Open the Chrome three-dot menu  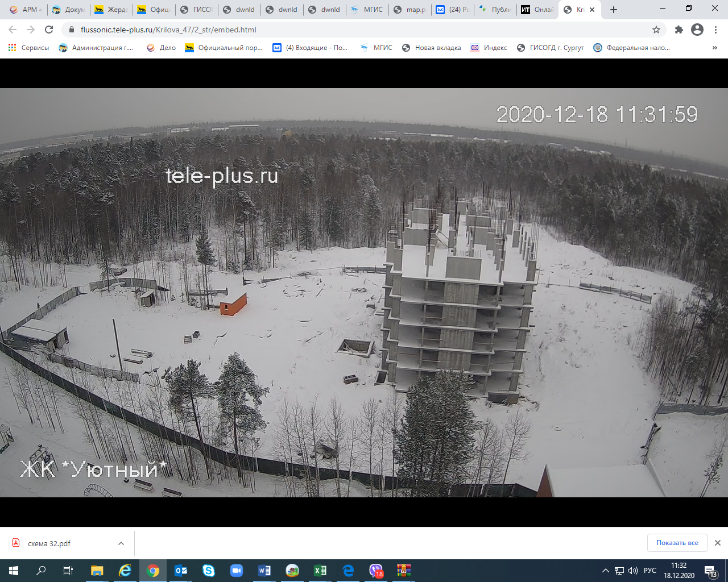coord(716,30)
